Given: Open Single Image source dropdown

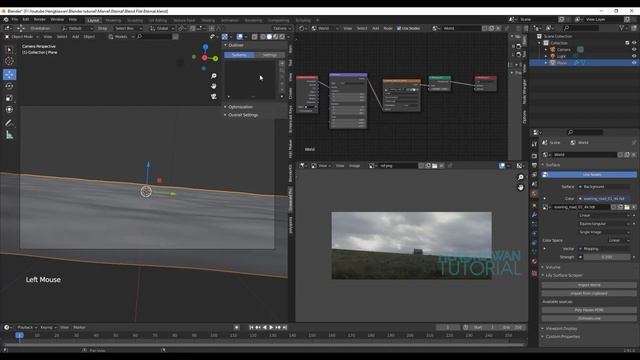Looking at the screenshot, I should pos(604,232).
